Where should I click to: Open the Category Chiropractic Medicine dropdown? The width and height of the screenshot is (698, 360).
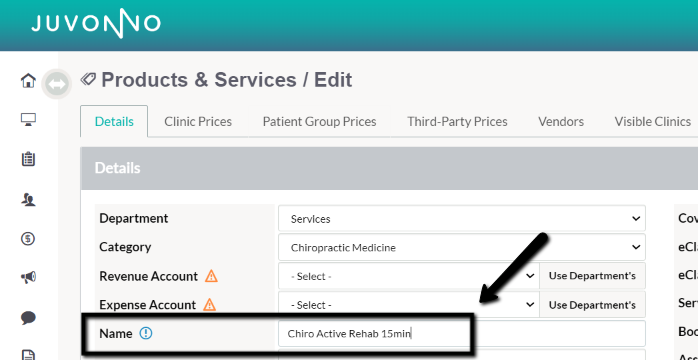[462, 247]
